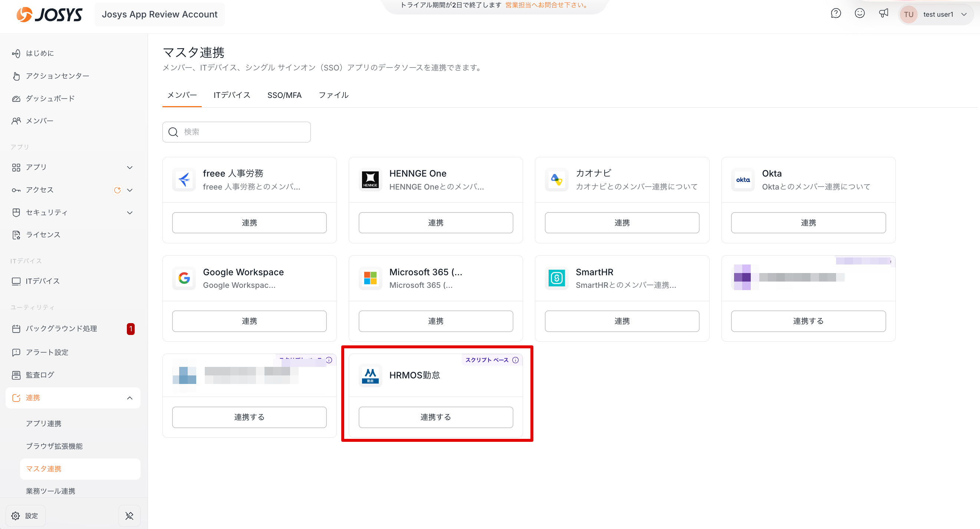Screen dimensions: 980x529
Task: Click the カオナビとのメンバー連携について description
Action: [637, 187]
